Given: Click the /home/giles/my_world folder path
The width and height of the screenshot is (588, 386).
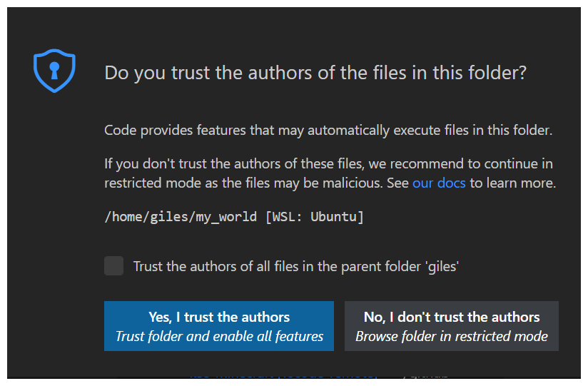Looking at the screenshot, I should point(180,217).
